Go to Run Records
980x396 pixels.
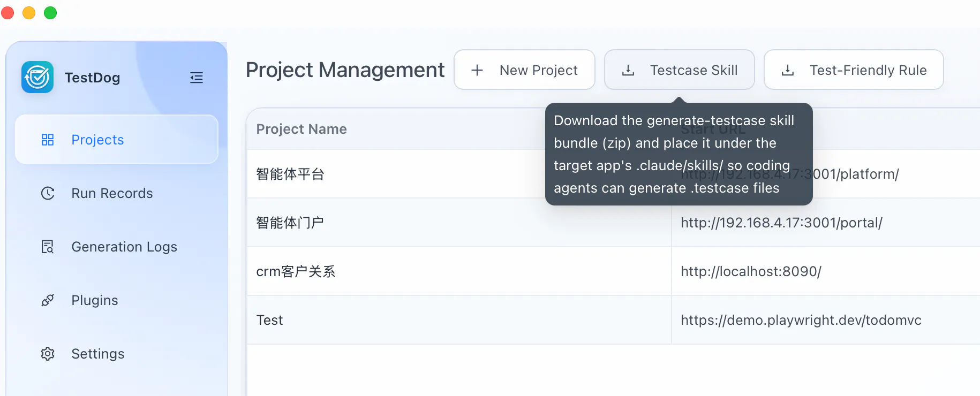(x=117, y=193)
